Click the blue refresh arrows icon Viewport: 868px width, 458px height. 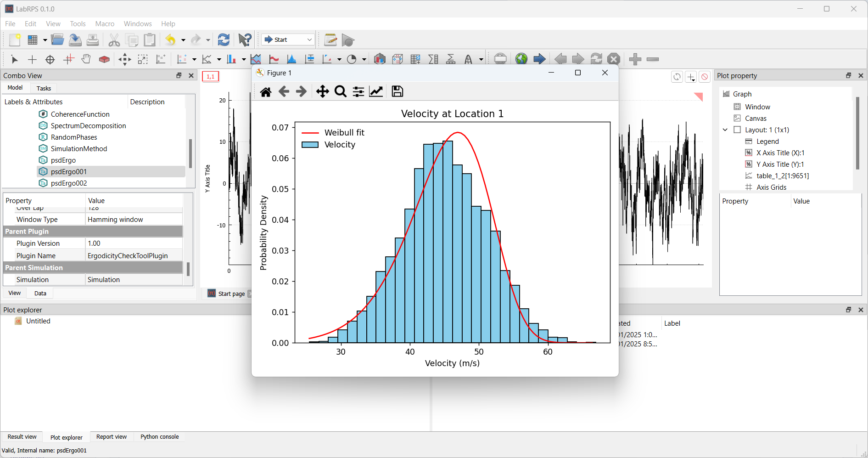click(x=224, y=40)
